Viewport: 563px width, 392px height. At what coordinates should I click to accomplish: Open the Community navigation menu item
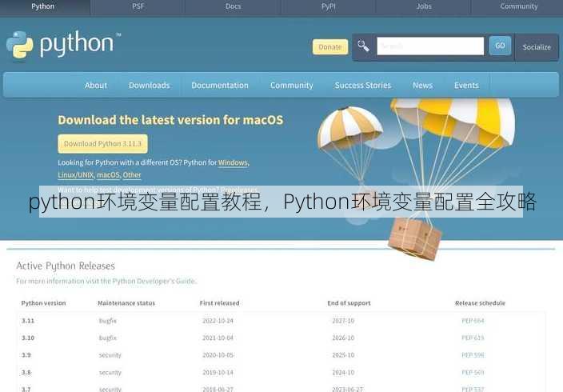(292, 86)
